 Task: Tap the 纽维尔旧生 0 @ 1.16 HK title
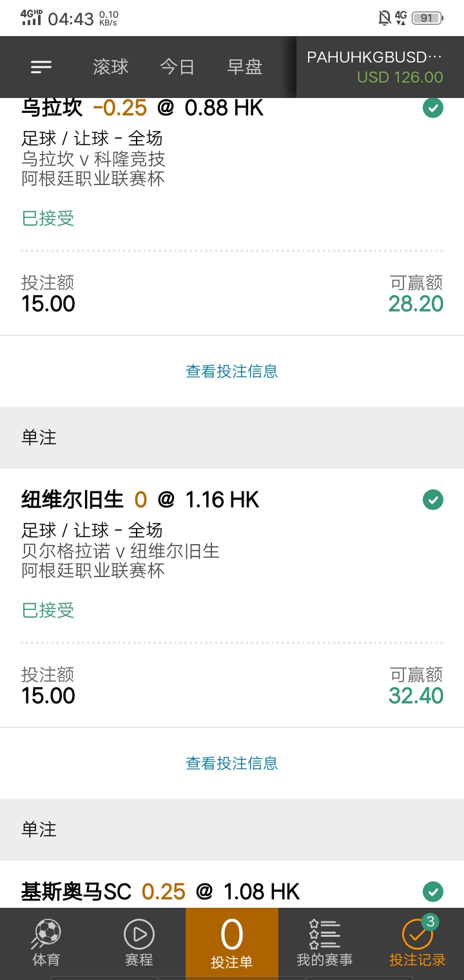[140, 500]
